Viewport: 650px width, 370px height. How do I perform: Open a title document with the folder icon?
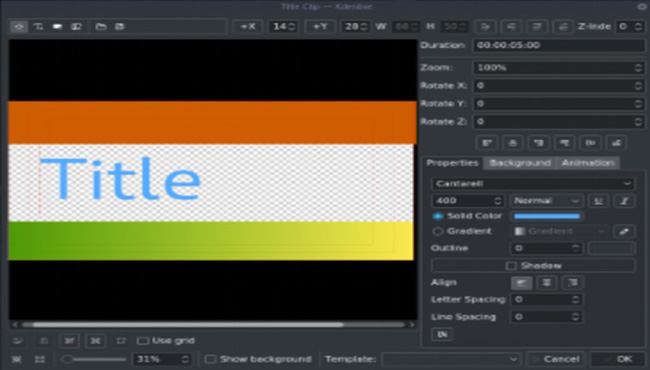pos(100,27)
